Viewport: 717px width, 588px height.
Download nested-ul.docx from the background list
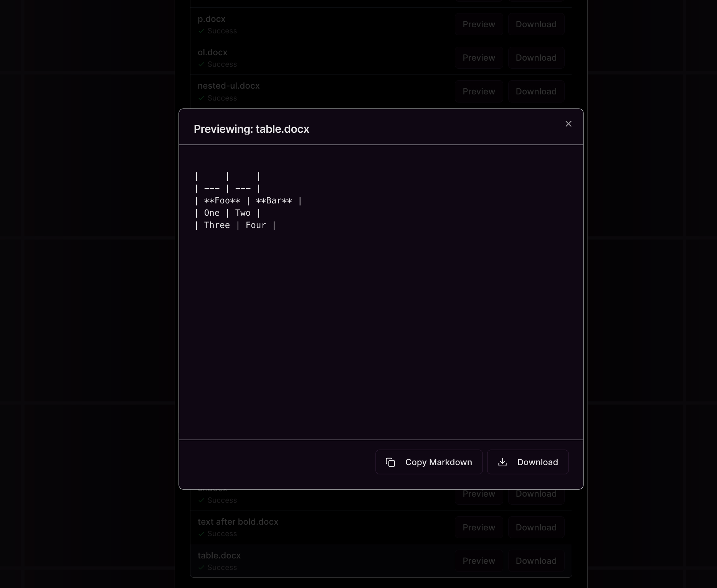click(x=536, y=91)
